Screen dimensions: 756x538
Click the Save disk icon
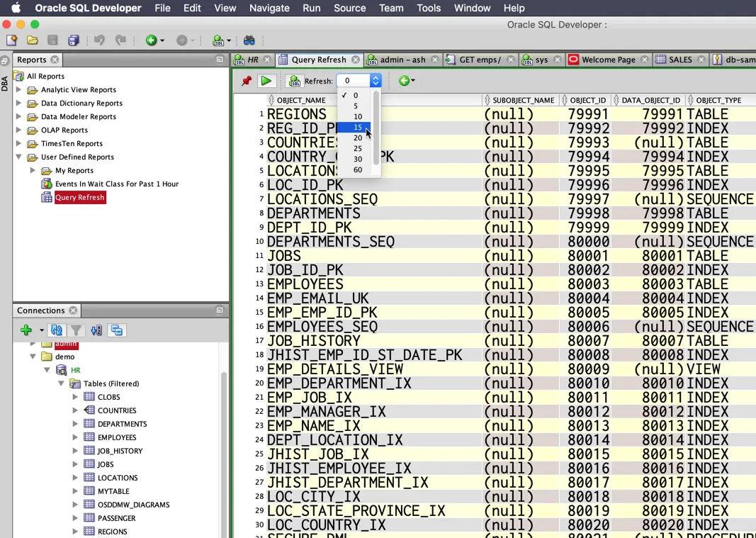click(52, 40)
